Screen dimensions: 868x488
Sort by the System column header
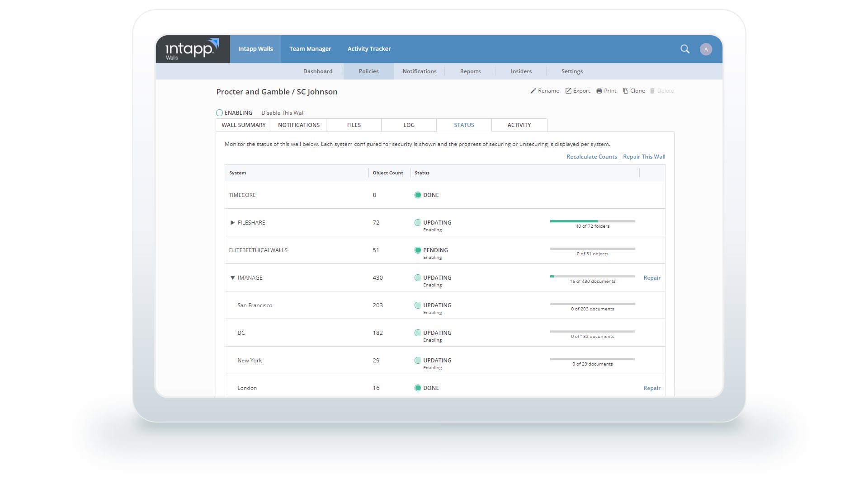(237, 173)
